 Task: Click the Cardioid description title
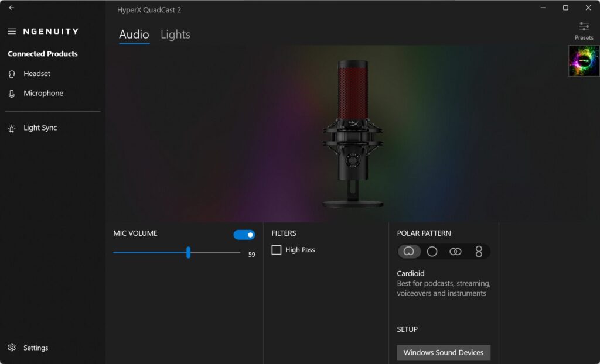point(411,273)
